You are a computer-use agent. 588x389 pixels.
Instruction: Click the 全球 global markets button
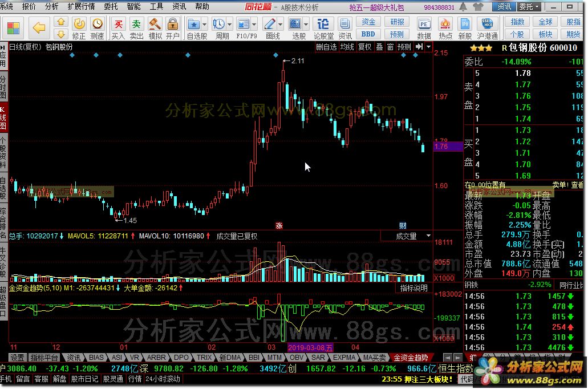[545, 22]
